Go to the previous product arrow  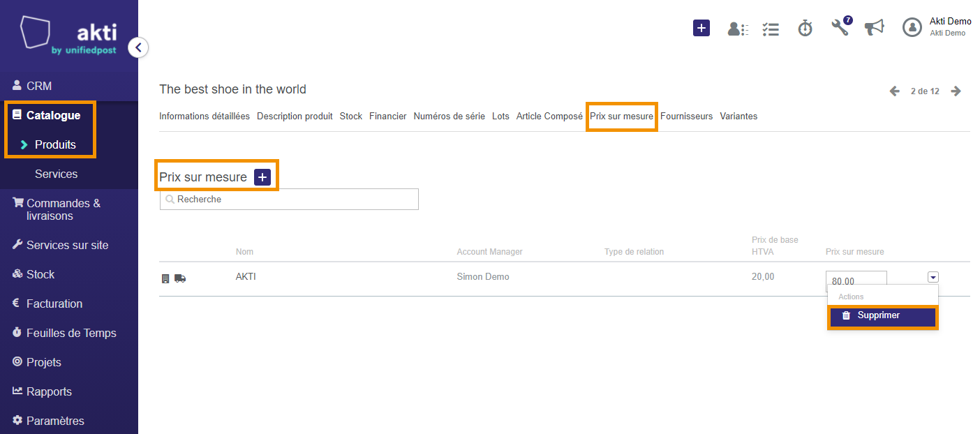[894, 91]
